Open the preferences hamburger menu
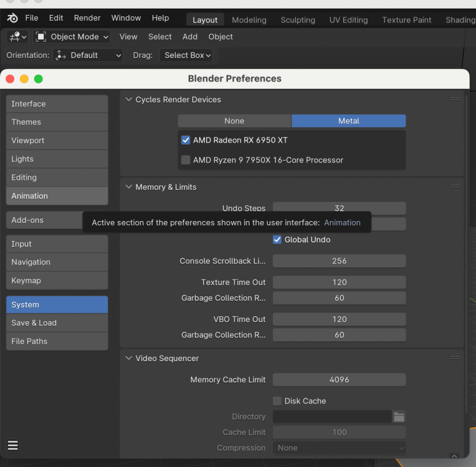 click(x=12, y=445)
